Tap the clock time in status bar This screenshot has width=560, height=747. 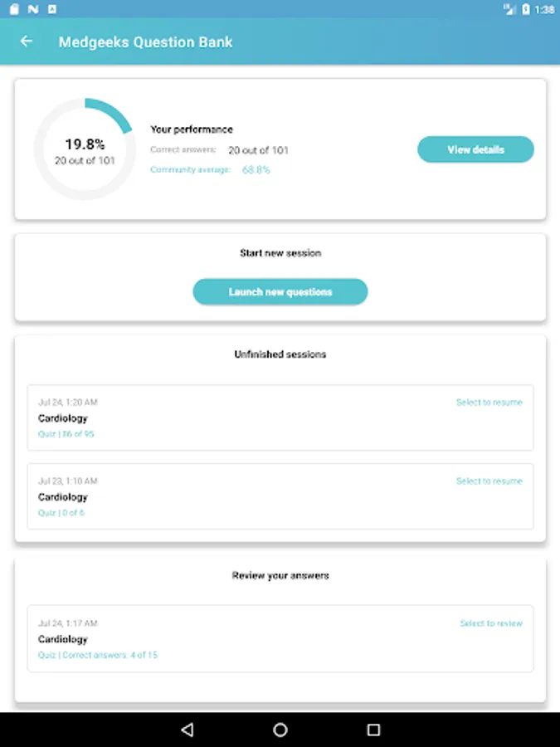pos(545,9)
